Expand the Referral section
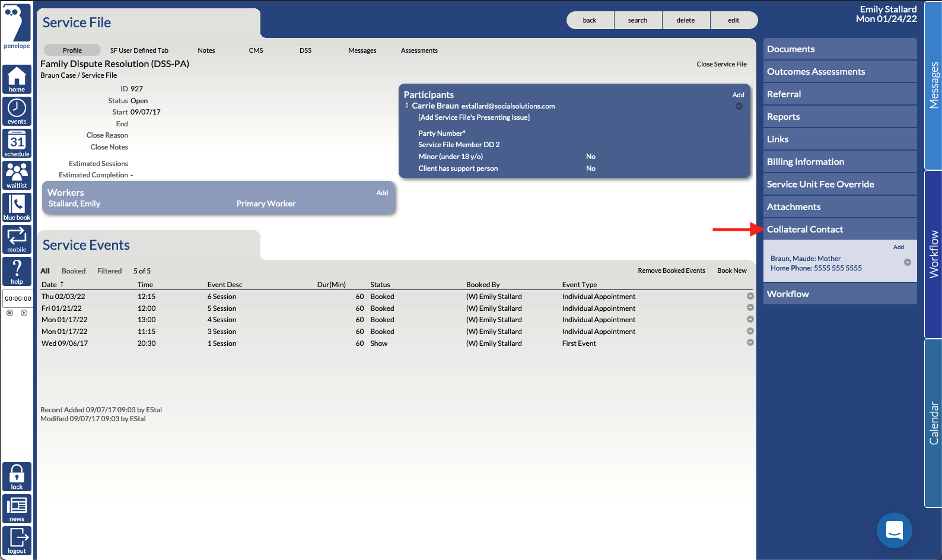The width and height of the screenshot is (942, 560). [x=840, y=94]
